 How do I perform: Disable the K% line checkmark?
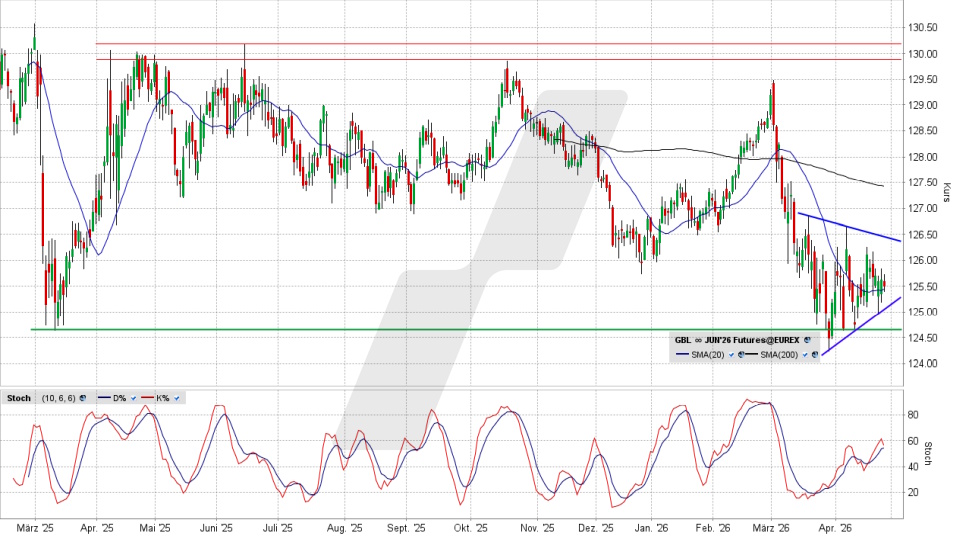click(x=177, y=398)
